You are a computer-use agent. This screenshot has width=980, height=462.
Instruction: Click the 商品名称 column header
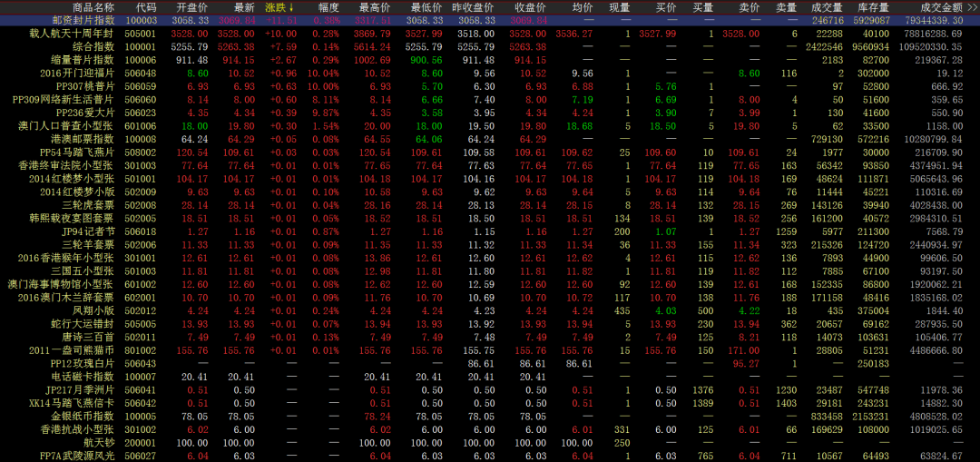(x=93, y=7)
